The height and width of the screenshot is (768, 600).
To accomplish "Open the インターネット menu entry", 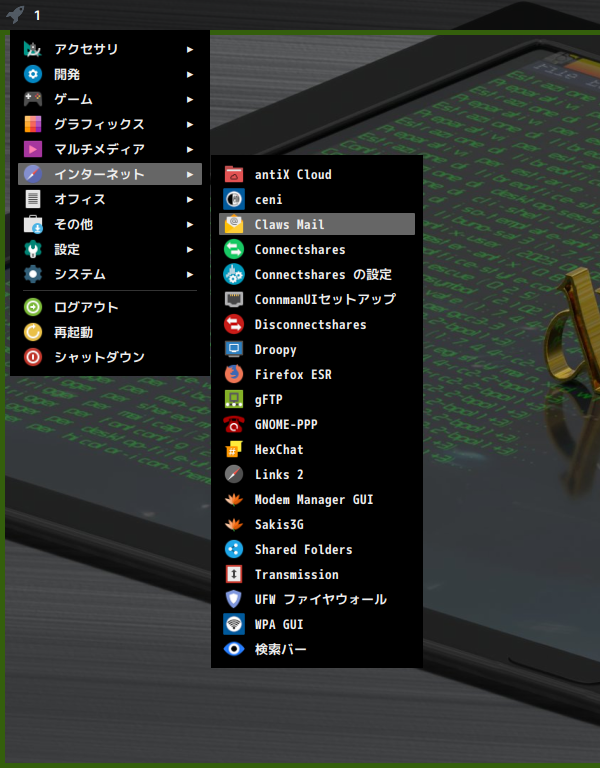I will pyautogui.click(x=110, y=174).
